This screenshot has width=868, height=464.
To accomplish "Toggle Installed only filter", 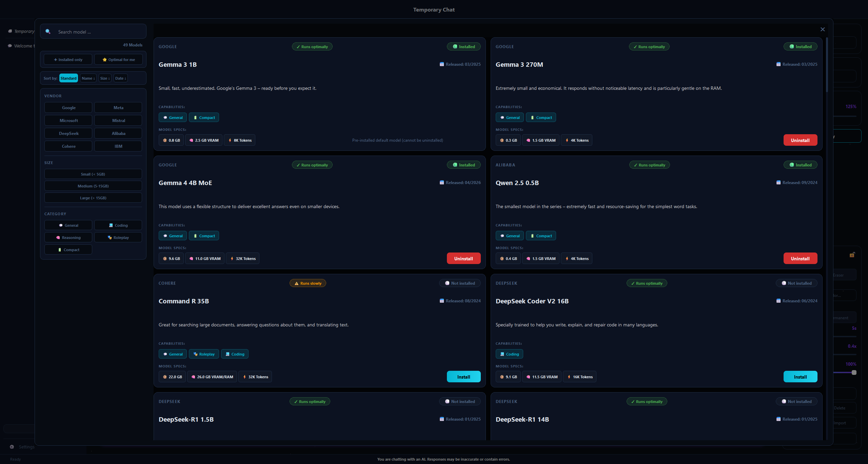I will point(68,59).
